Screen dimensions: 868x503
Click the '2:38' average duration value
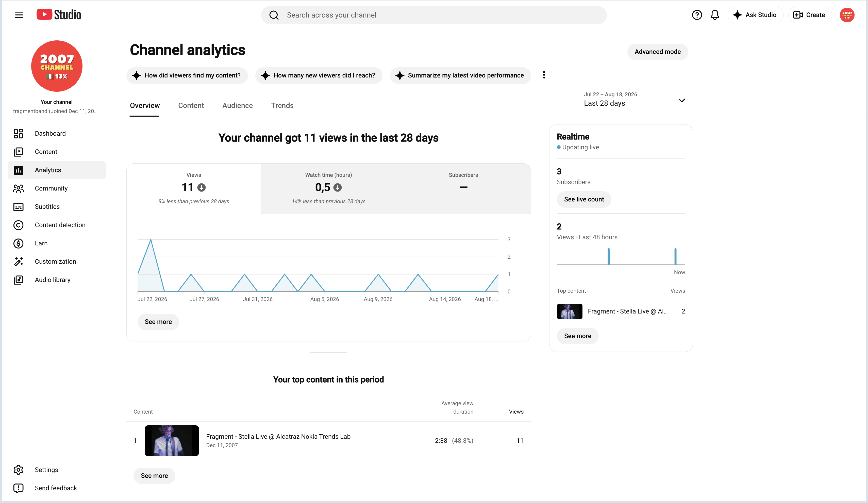coord(441,441)
